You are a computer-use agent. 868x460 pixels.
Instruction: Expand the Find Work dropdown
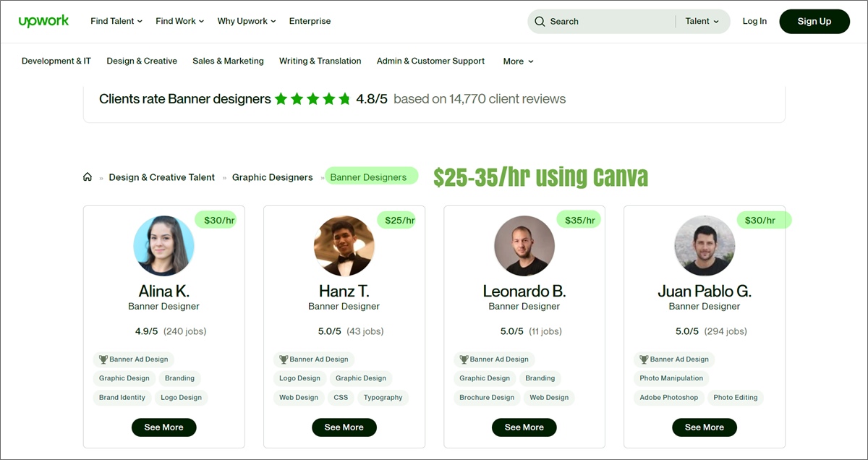[179, 21]
